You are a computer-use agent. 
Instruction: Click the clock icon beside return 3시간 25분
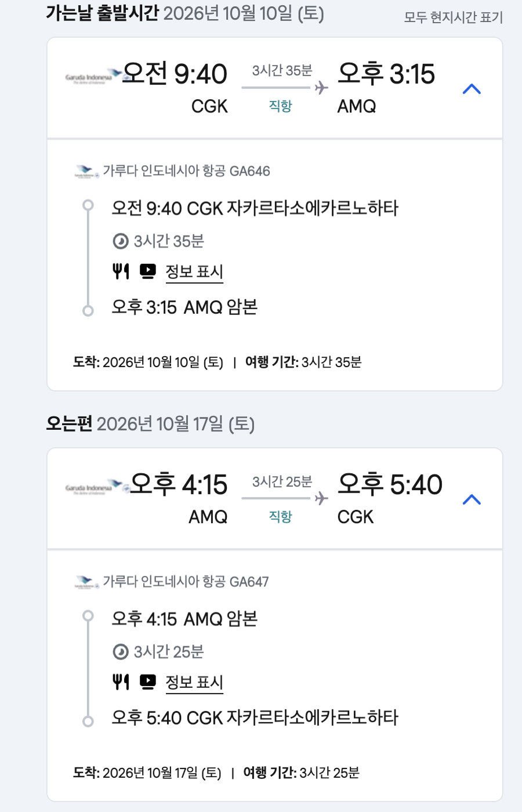(x=121, y=652)
